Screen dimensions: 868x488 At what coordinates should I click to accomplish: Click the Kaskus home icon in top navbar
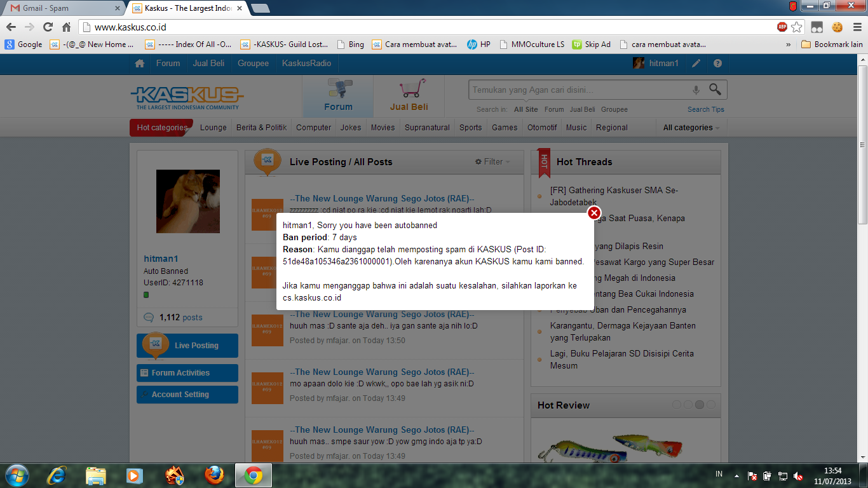pos(140,64)
